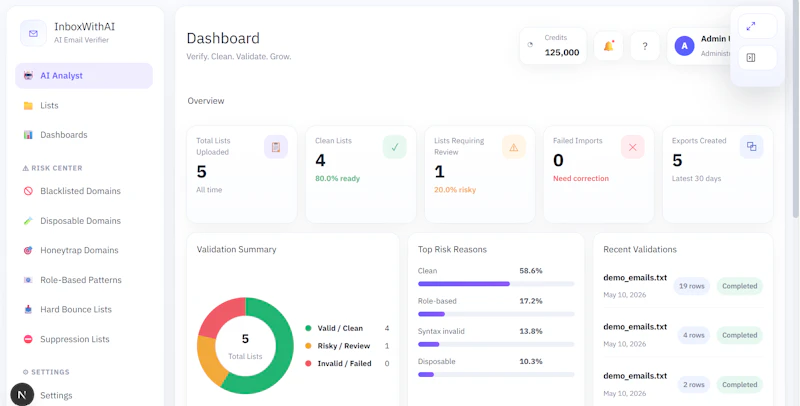Click the 20.0% risky text
The width and height of the screenshot is (800, 406).
(x=455, y=190)
